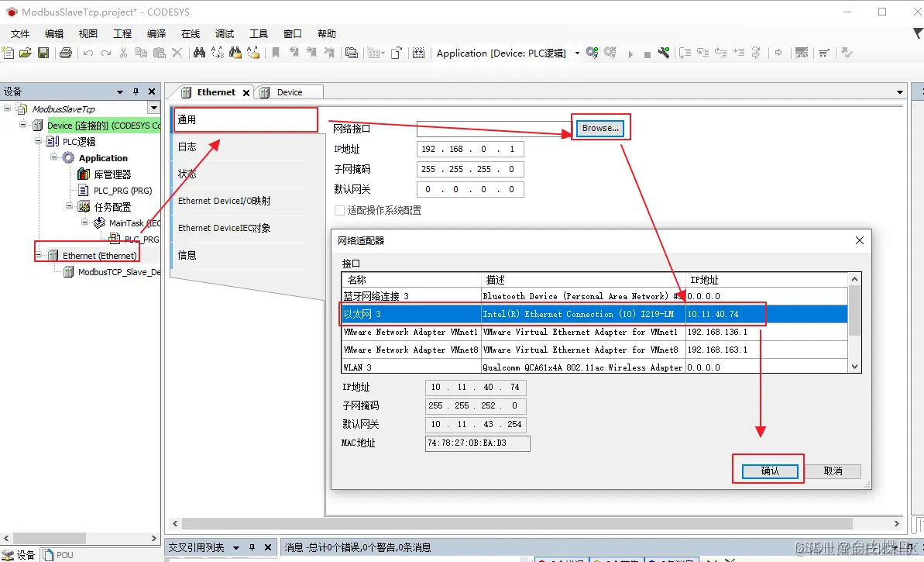Open Find with the binoculars icon
The width and height of the screenshot is (924, 562).
[199, 53]
